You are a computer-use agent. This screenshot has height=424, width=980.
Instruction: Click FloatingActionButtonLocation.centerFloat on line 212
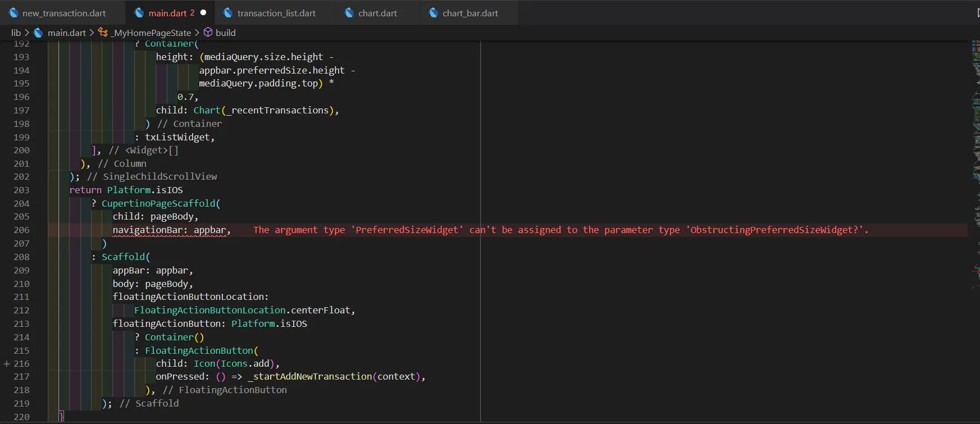tap(242, 310)
